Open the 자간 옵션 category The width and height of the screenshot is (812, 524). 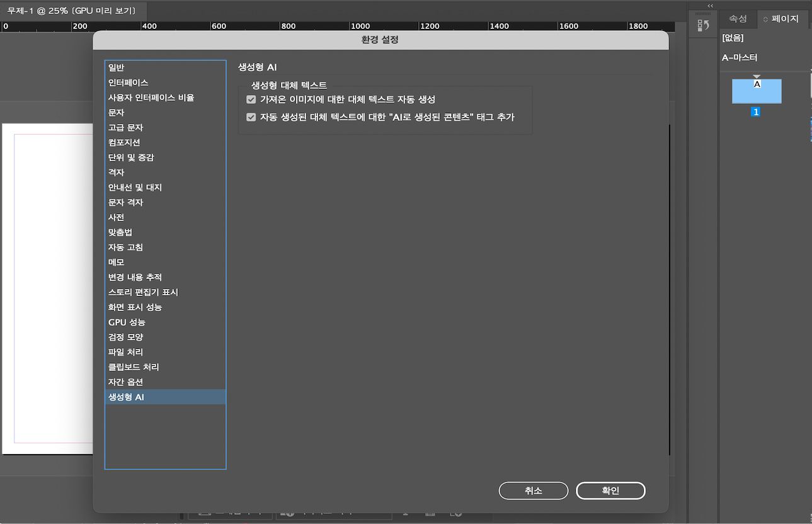pyautogui.click(x=165, y=382)
